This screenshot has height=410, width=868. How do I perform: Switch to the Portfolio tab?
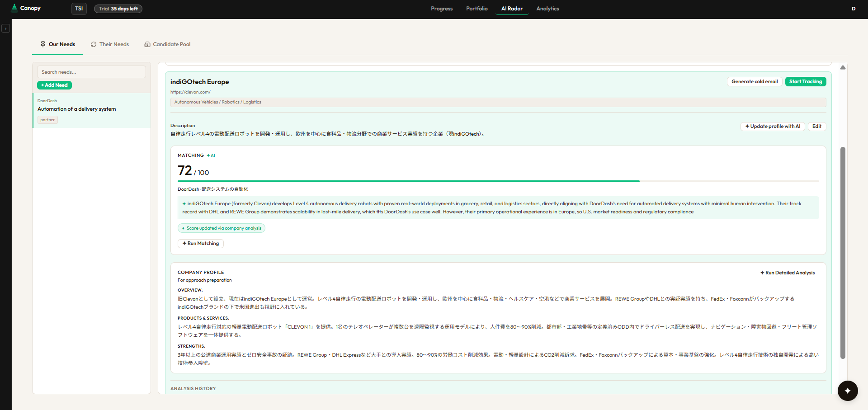pos(477,9)
